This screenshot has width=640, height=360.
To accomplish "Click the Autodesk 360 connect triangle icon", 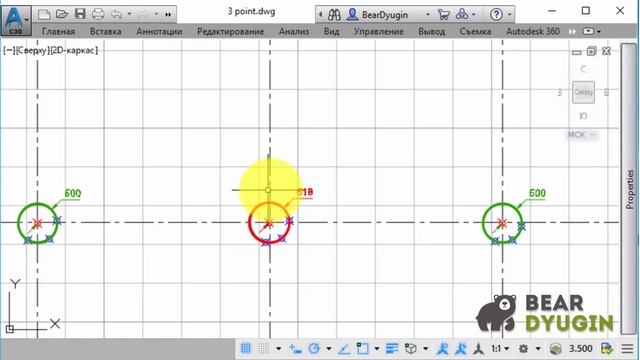I will [462, 14].
